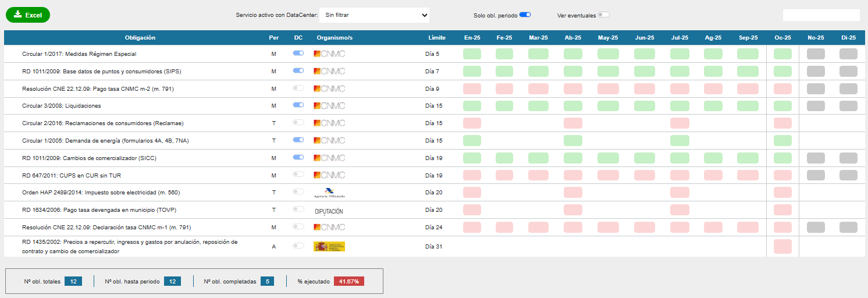Click CNMC logo in the SIPS row
The image size is (868, 298).
pos(329,71)
